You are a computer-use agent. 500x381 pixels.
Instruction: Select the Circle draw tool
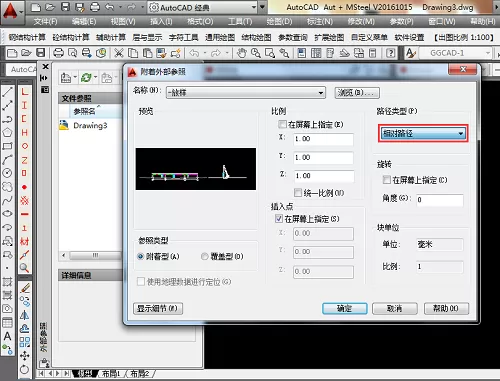pyautogui.click(x=7, y=173)
